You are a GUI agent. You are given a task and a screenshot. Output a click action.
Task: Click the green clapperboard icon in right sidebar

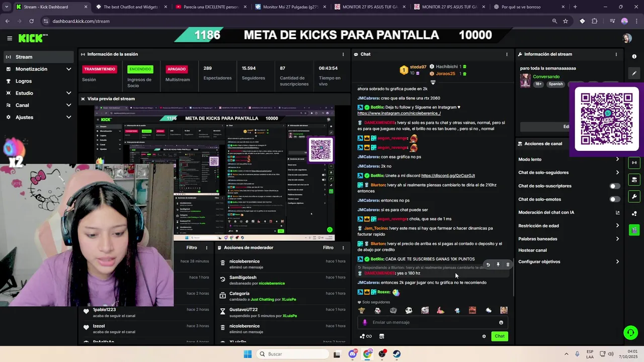point(634,230)
